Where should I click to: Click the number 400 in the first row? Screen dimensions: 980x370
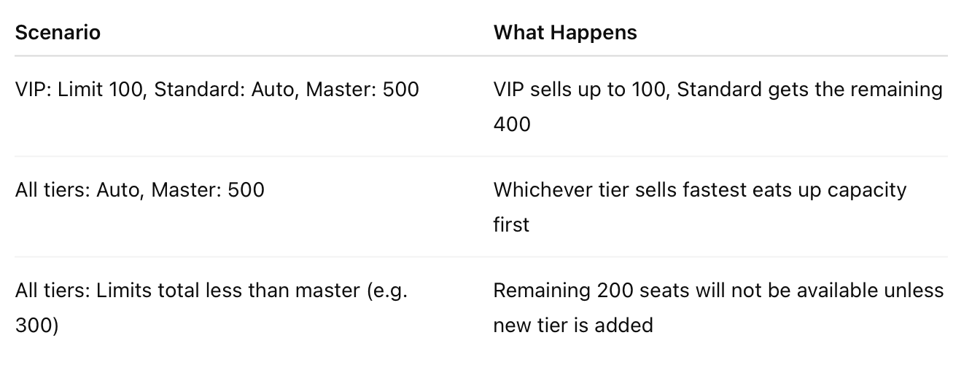512,124
